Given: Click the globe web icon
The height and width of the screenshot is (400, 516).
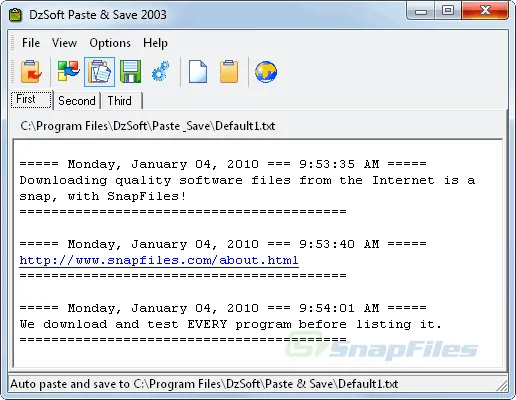Looking at the screenshot, I should [266, 72].
